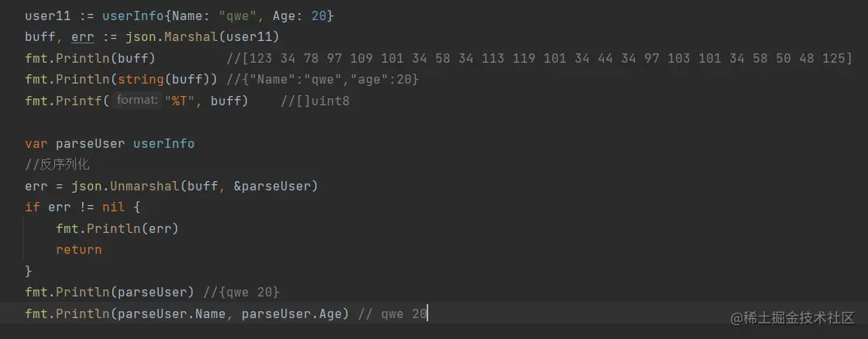Click the return keyword
The width and height of the screenshot is (868, 339).
pyautogui.click(x=78, y=250)
